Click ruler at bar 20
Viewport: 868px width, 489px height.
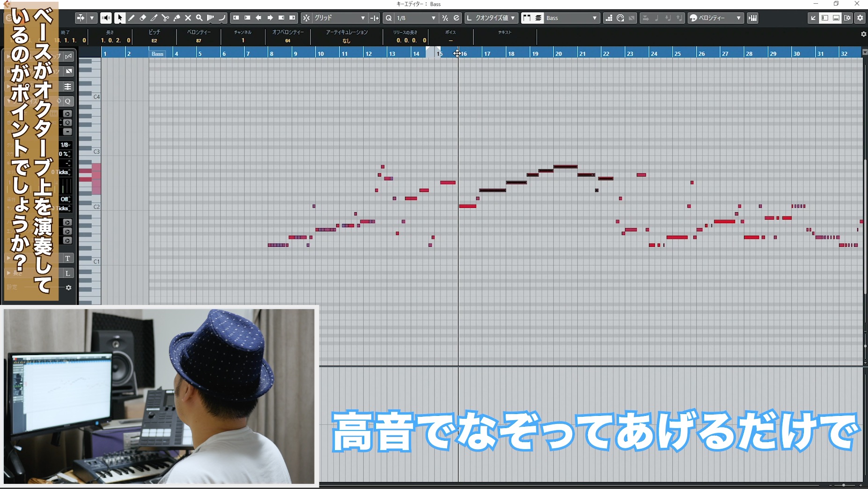[x=559, y=53]
